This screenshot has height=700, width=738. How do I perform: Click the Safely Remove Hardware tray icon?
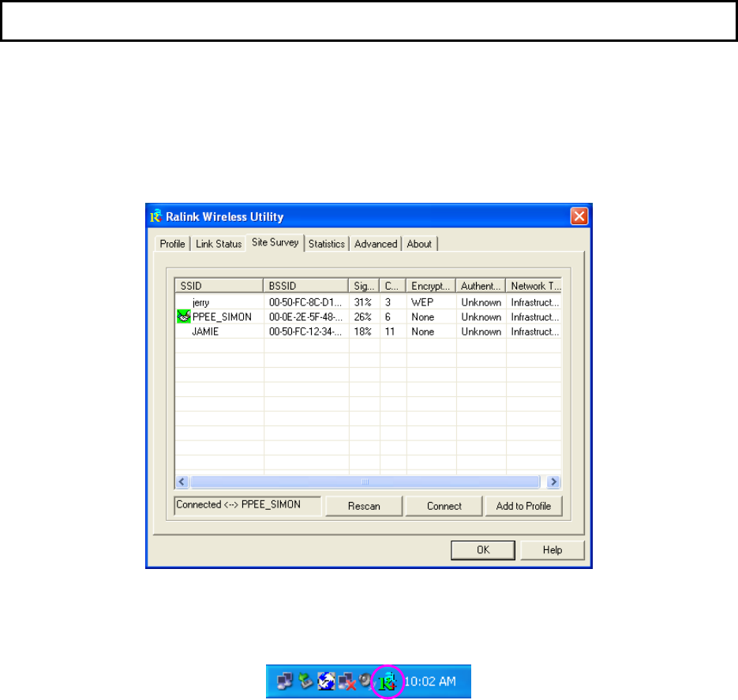pos(305,681)
